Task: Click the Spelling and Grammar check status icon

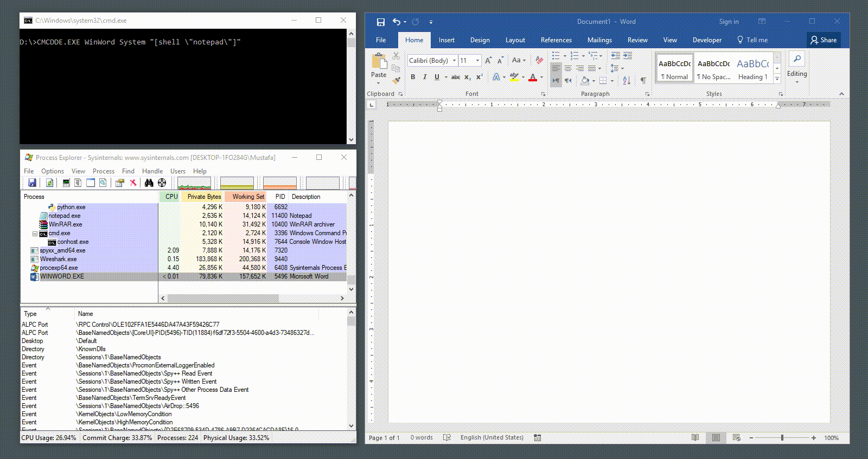Action: pyautogui.click(x=447, y=437)
